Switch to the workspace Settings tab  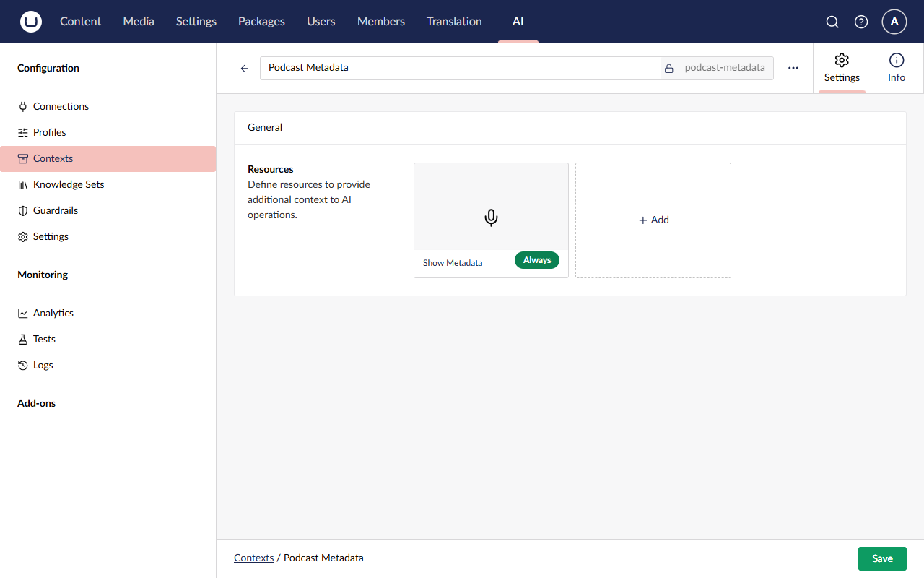coord(842,69)
